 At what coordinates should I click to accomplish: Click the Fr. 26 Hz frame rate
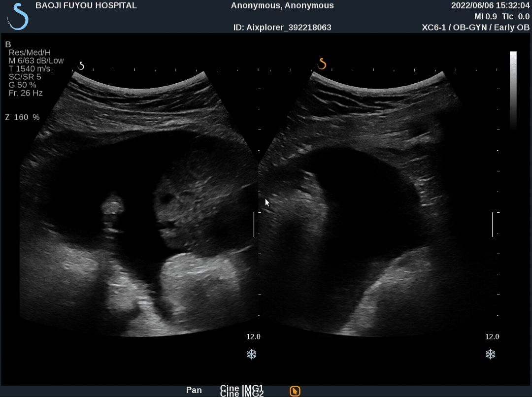[26, 93]
